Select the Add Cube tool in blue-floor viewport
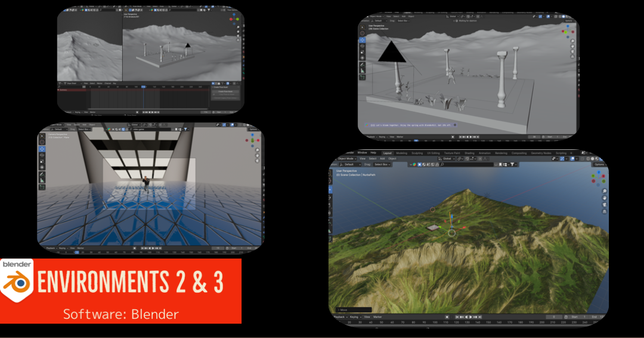This screenshot has height=338, width=644. pos(42,187)
